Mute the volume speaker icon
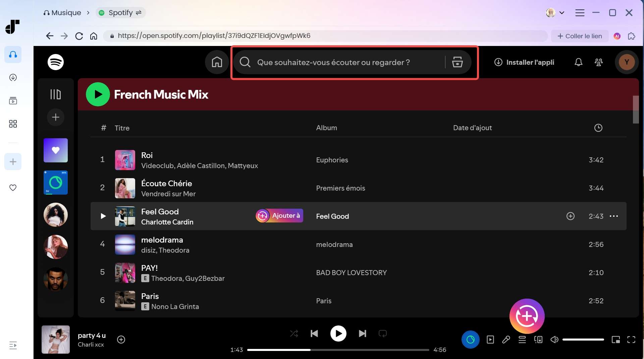The height and width of the screenshot is (359, 644). pyautogui.click(x=554, y=340)
